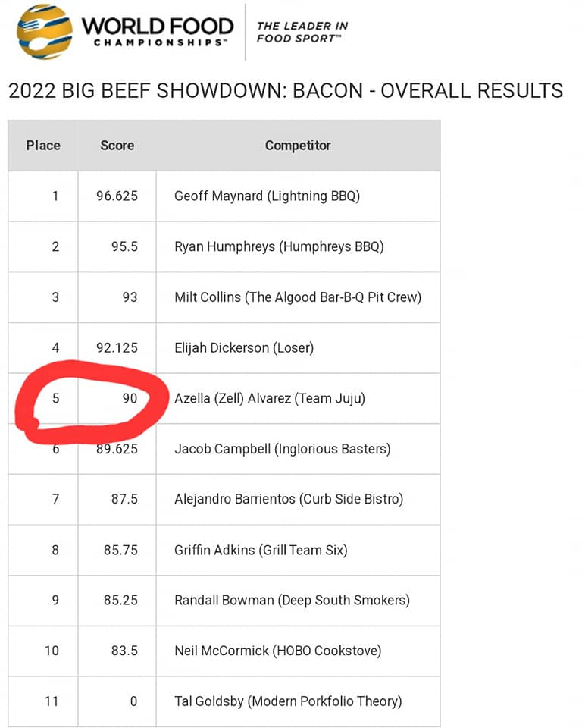
Task: Select the Place column header
Action: [x=43, y=146]
